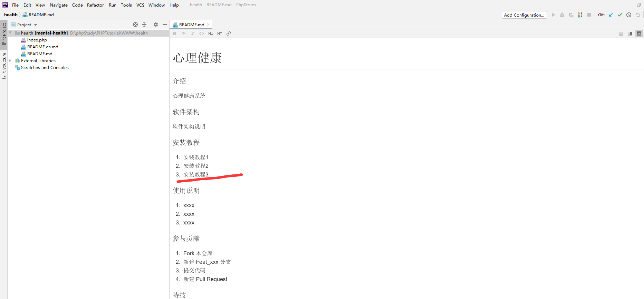This screenshot has width=644, height=299.
Task: Click the Collapse All icon in Project panel
Action: [144, 25]
